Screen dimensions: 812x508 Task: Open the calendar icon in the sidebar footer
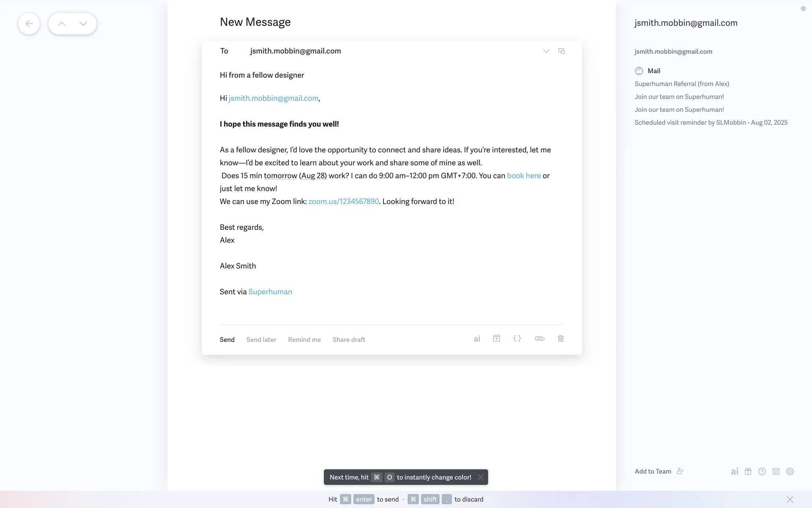coord(776,472)
